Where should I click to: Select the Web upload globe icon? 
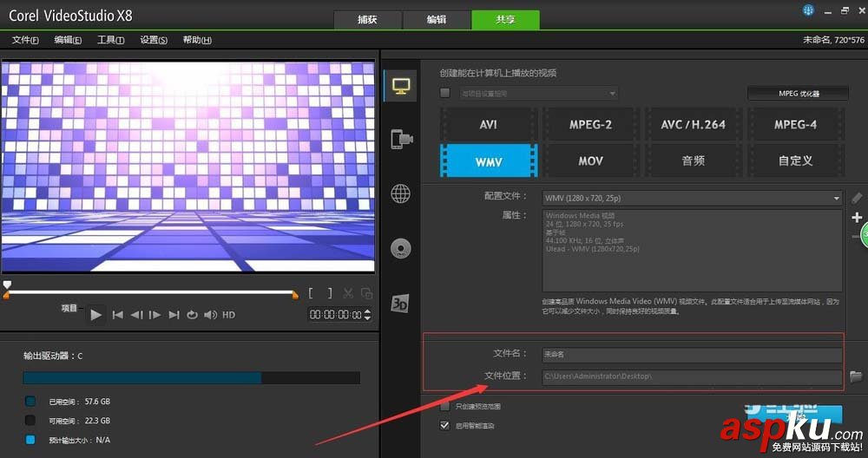401,193
